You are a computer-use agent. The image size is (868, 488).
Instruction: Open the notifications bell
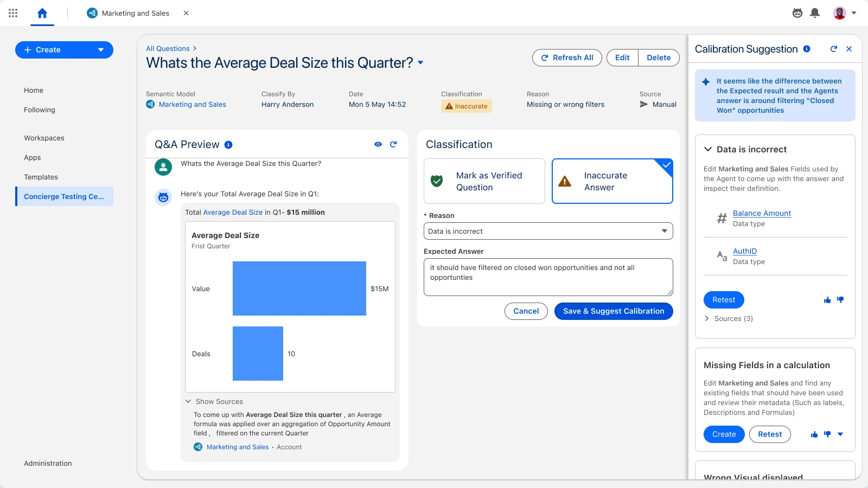tap(815, 13)
